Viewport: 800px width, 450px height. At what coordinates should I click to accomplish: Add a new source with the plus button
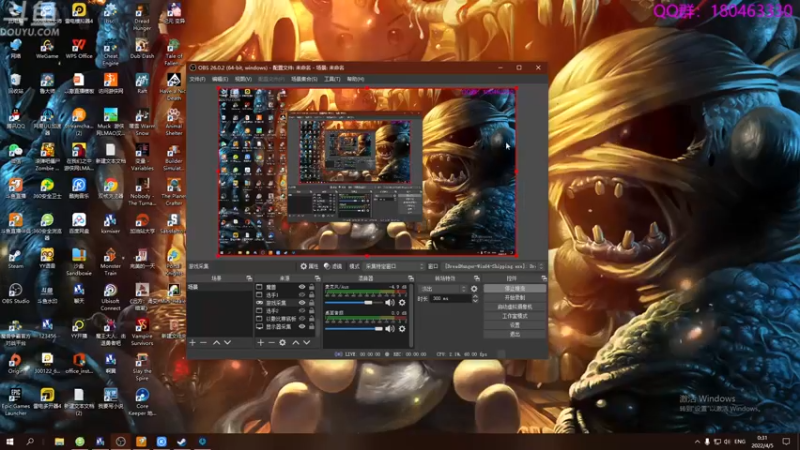tap(261, 342)
